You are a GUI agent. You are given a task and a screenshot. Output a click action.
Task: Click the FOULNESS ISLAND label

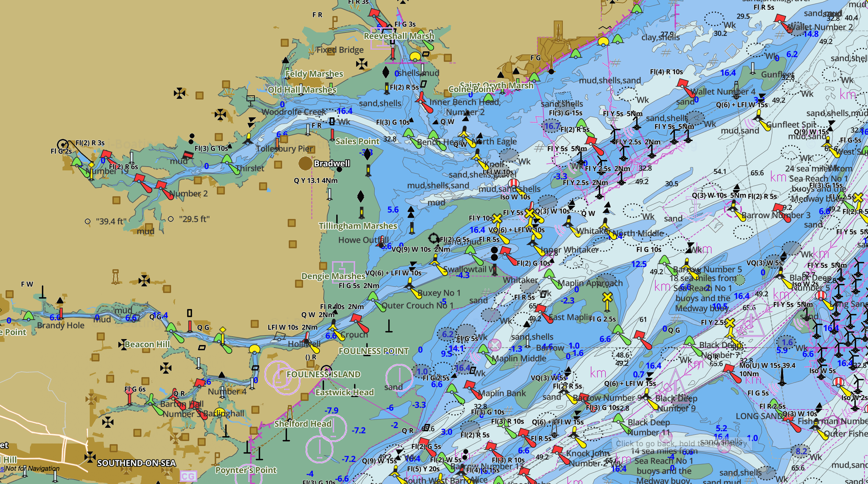(x=323, y=374)
